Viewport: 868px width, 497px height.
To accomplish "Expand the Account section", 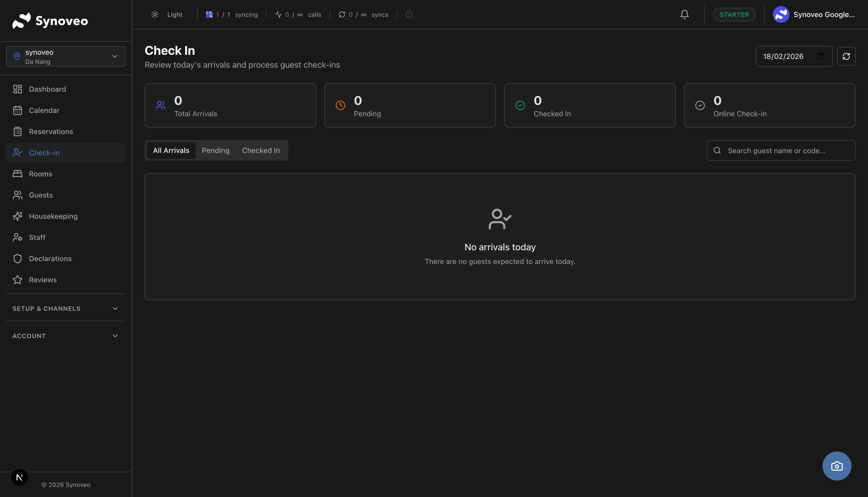I will [x=66, y=336].
